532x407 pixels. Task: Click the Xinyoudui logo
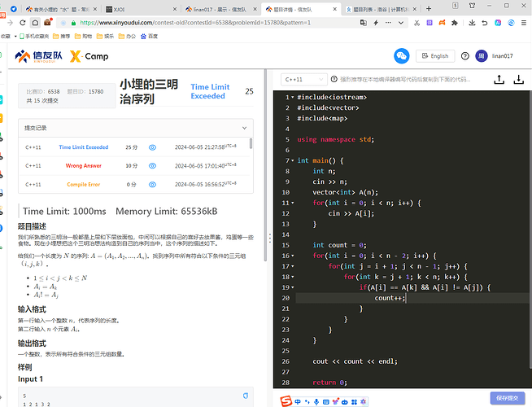[38, 56]
